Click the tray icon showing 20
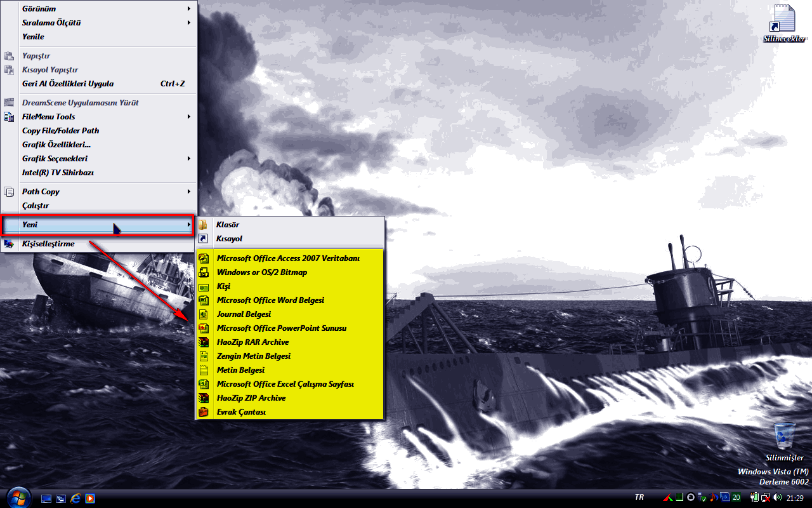Image resolution: width=812 pixels, height=508 pixels. pyautogui.click(x=736, y=497)
